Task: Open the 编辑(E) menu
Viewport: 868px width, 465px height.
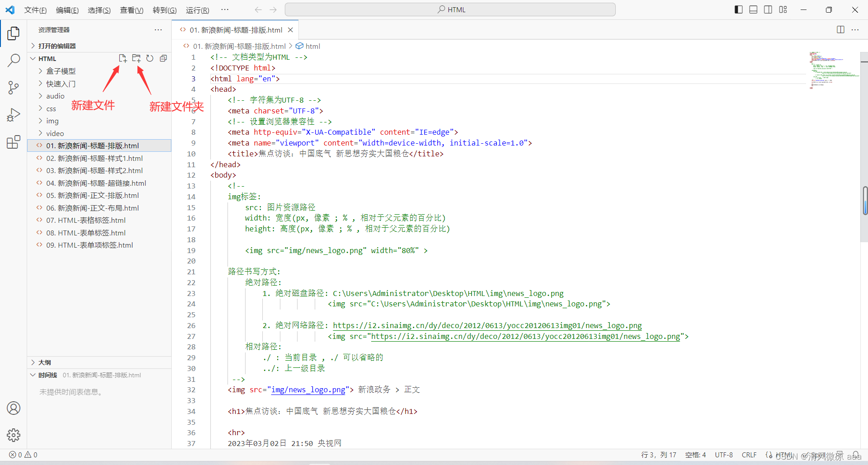Action: [67, 10]
